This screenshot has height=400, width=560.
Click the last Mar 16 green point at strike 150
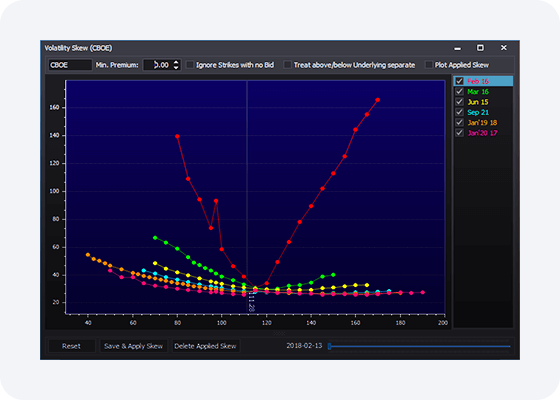click(x=333, y=275)
